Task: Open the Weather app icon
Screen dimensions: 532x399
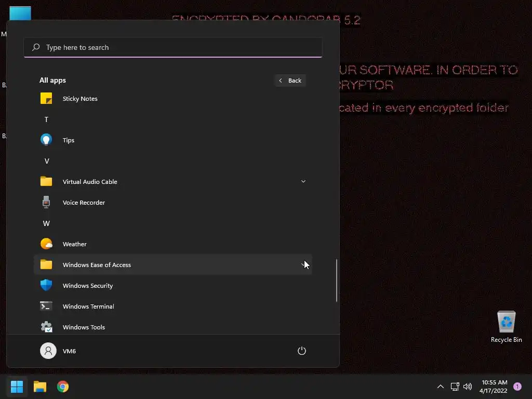Action: pos(46,244)
